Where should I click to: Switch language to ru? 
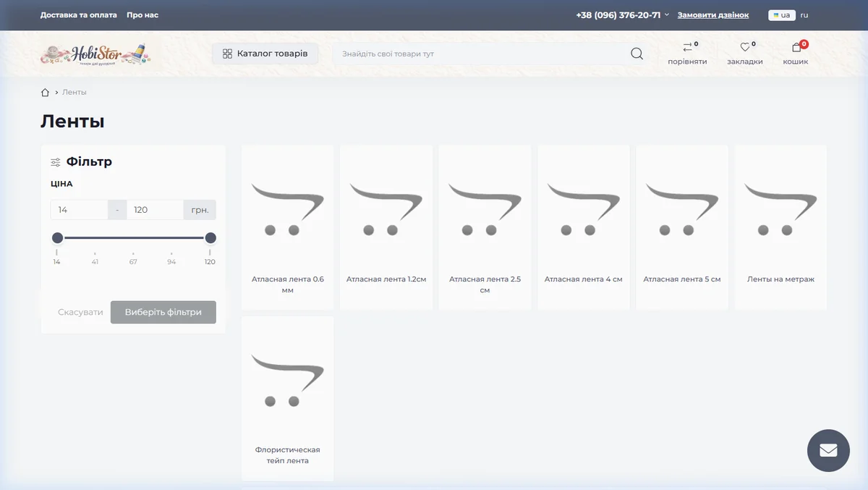click(804, 14)
